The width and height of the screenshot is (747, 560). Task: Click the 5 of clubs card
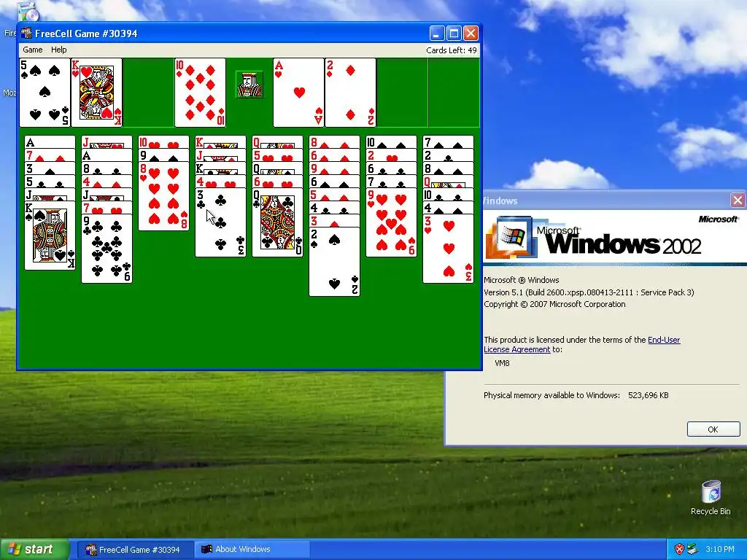click(50, 182)
